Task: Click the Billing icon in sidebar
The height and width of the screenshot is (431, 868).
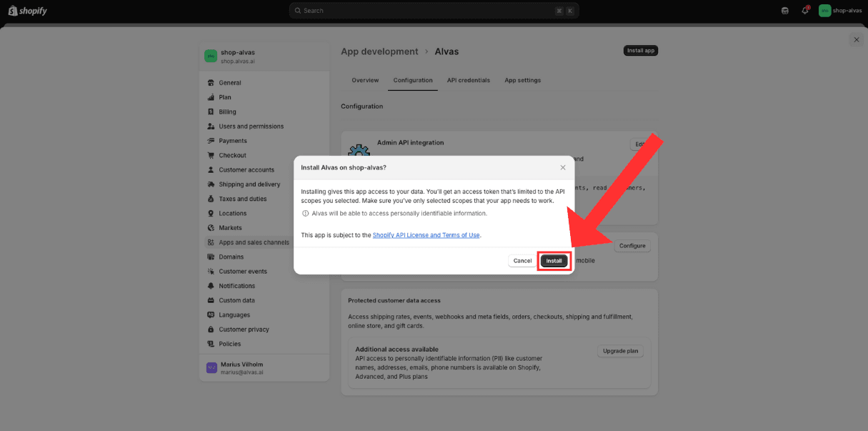Action: tap(211, 112)
